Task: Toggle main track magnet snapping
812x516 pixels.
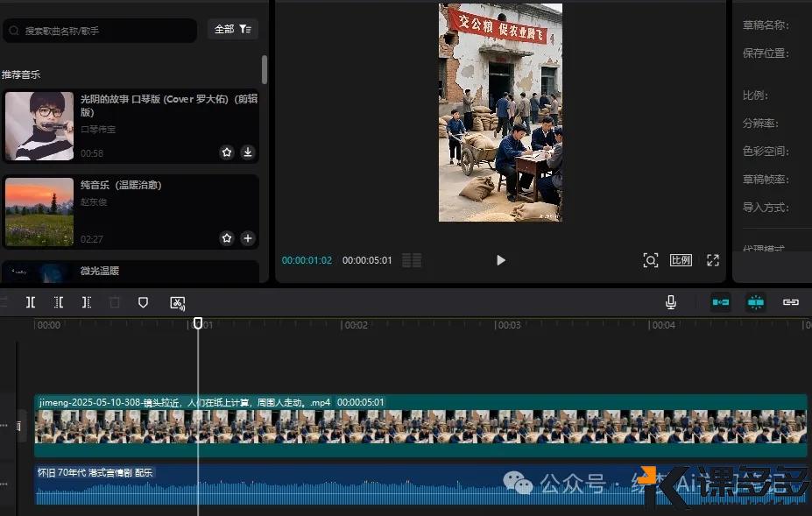Action: click(x=721, y=302)
